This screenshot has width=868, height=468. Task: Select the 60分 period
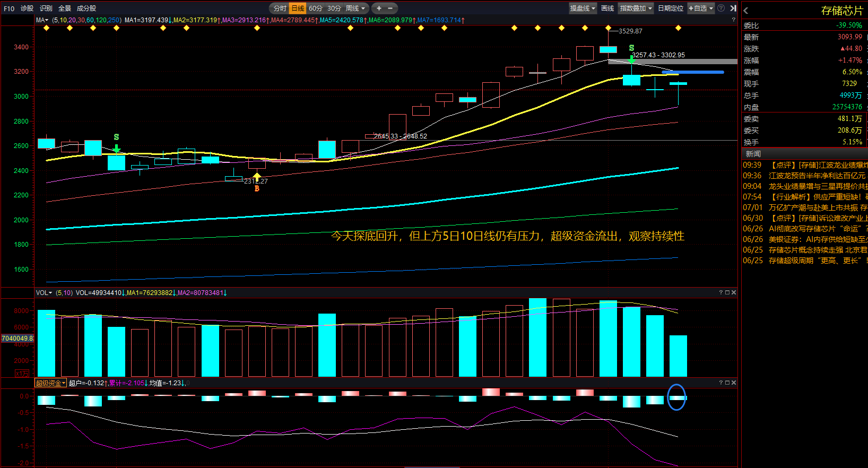(316, 8)
